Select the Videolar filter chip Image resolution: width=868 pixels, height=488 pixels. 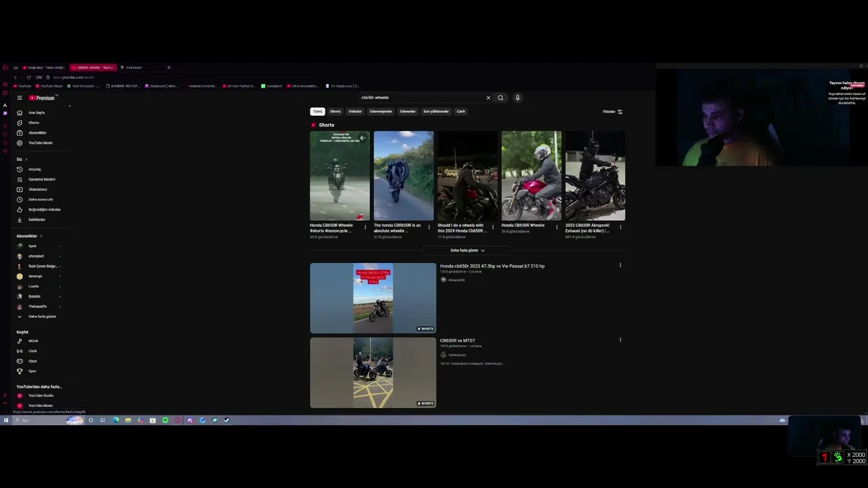click(x=355, y=111)
